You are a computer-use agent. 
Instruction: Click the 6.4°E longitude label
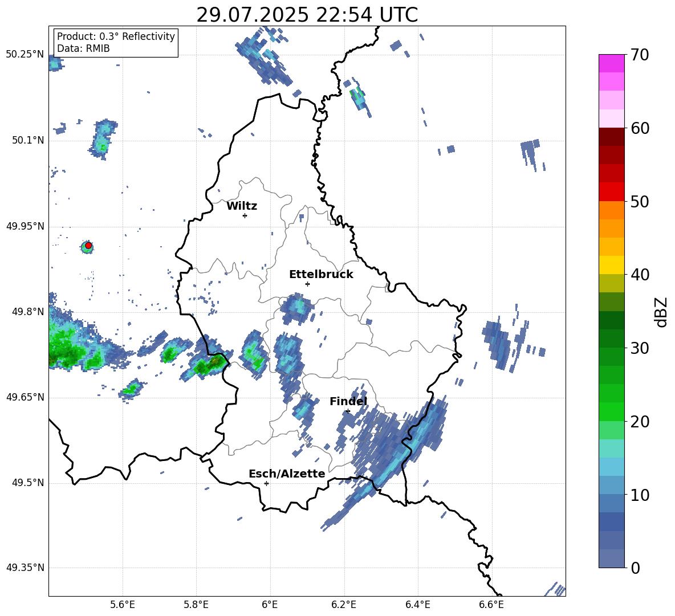coord(417,605)
